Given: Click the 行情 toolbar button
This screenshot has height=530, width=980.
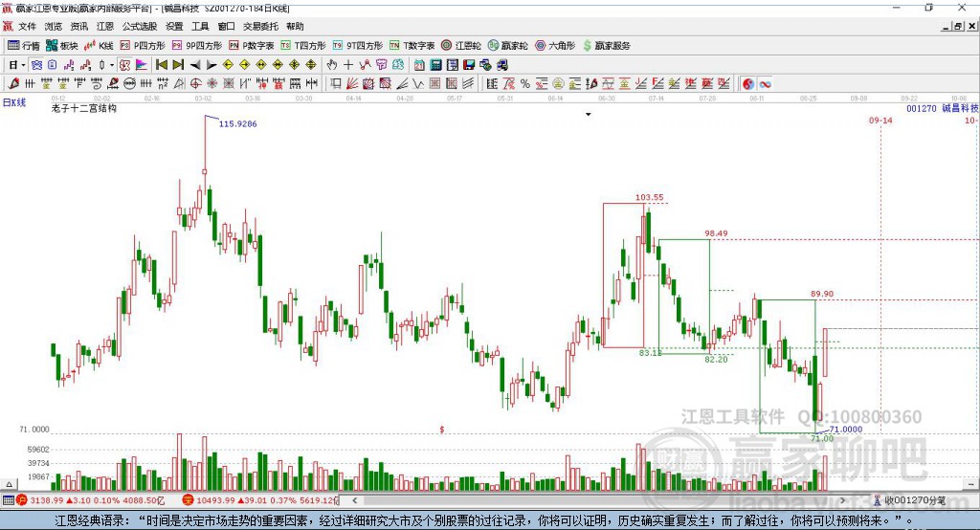Looking at the screenshot, I should [x=24, y=46].
